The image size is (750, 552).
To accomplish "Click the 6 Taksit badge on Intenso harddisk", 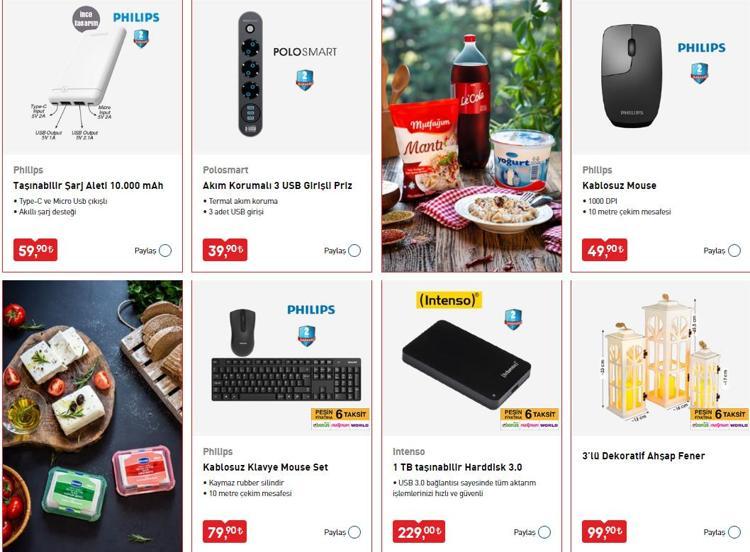I will point(529,418).
